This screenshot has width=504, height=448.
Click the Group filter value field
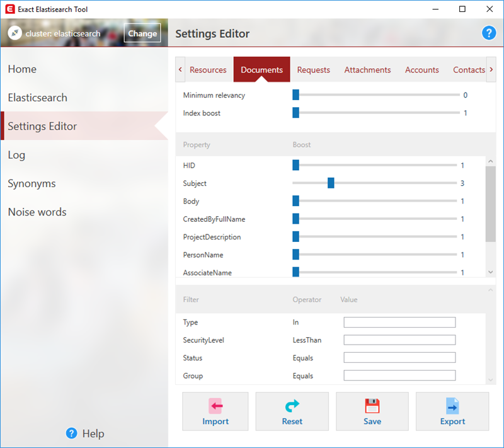[399, 376]
